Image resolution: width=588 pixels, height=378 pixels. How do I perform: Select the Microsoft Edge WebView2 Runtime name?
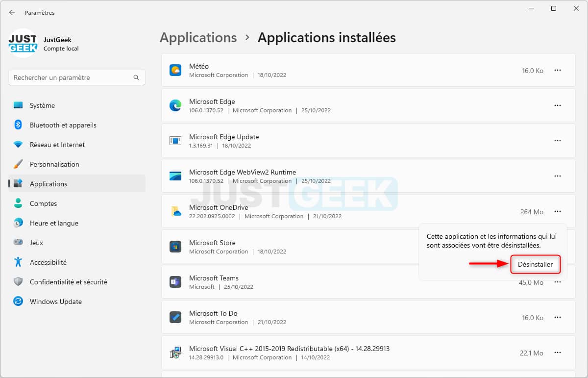coord(243,172)
